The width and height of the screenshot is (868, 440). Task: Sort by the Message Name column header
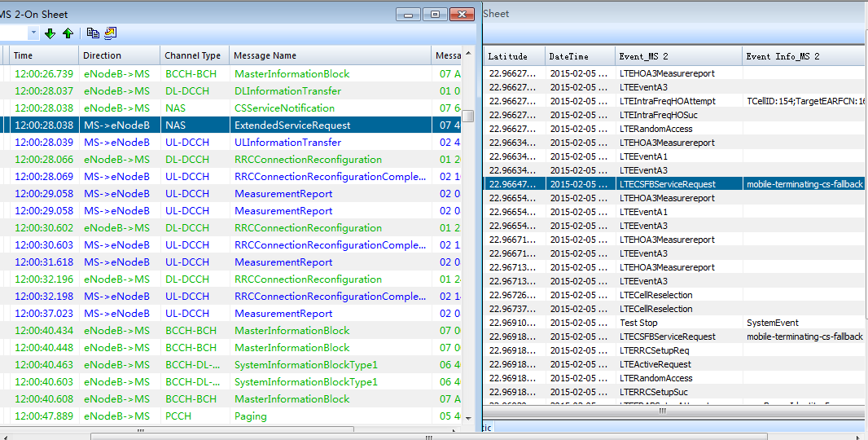tap(330, 55)
